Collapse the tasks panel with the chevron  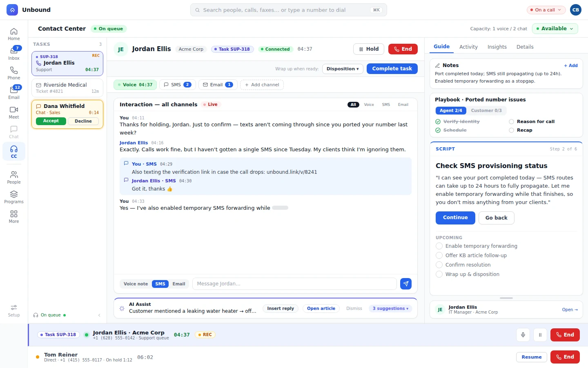tap(99, 315)
